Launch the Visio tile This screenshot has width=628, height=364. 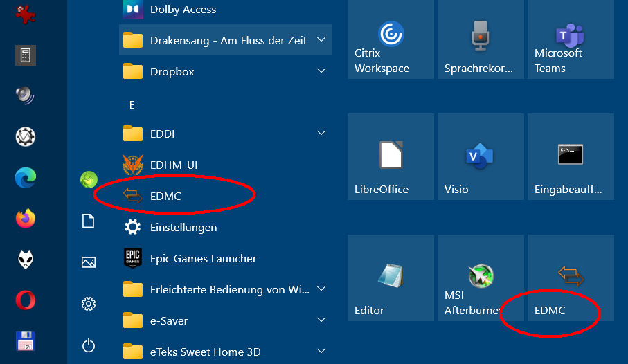(481, 156)
